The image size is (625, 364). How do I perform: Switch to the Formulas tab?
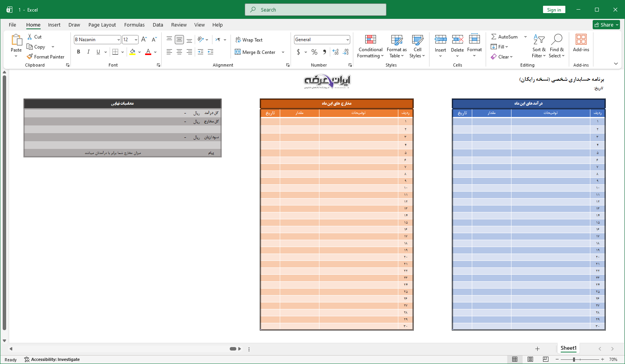134,25
